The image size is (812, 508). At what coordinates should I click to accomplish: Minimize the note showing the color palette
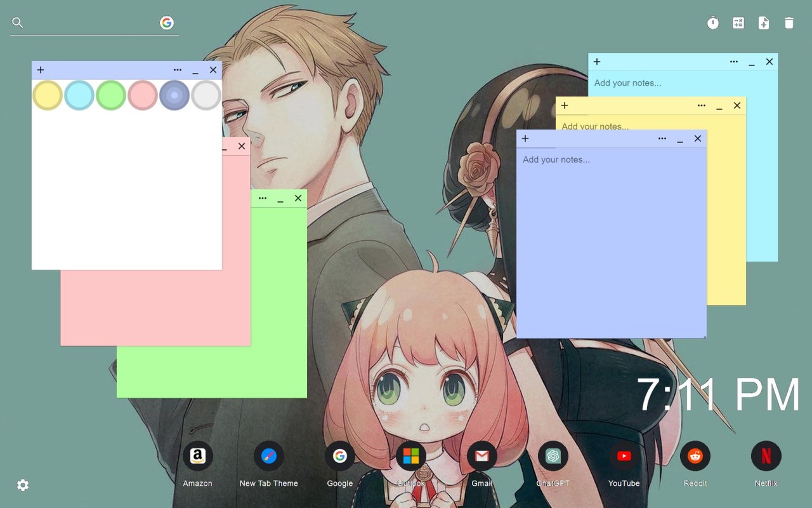(195, 71)
